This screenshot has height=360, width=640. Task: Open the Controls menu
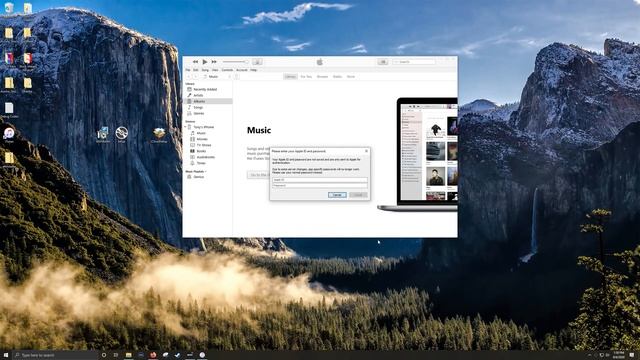[227, 70]
